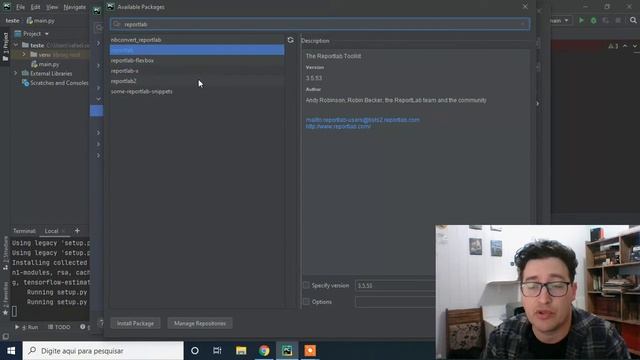Go to the next highlighted error arrow
Viewport: 640px width, 360px height.
point(635,46)
